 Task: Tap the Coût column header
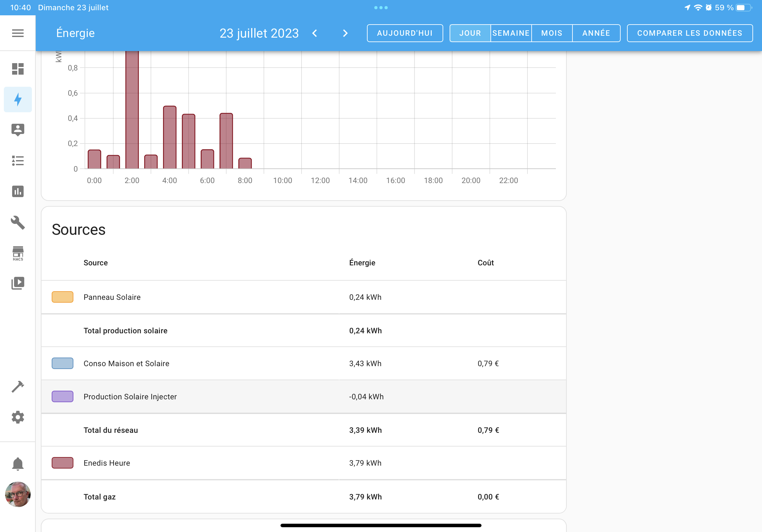(x=486, y=263)
